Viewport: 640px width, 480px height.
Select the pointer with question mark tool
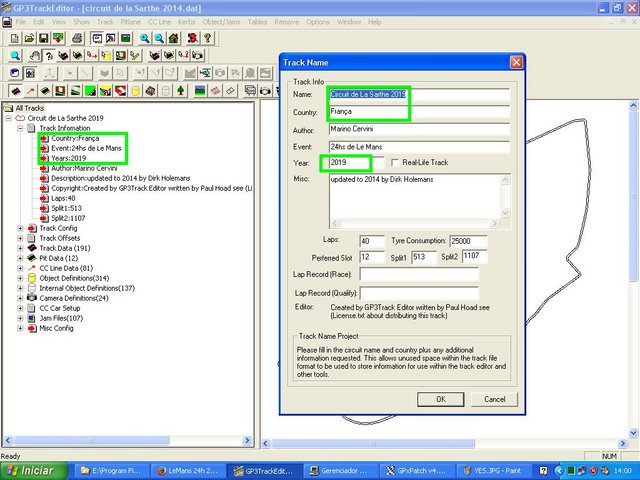click(x=49, y=55)
